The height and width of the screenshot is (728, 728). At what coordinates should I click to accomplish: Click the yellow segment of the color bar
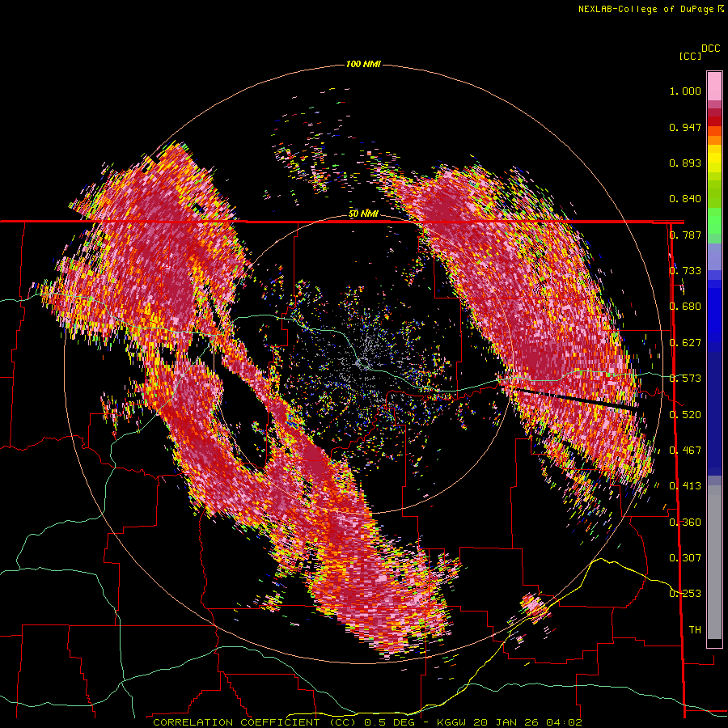(x=714, y=159)
